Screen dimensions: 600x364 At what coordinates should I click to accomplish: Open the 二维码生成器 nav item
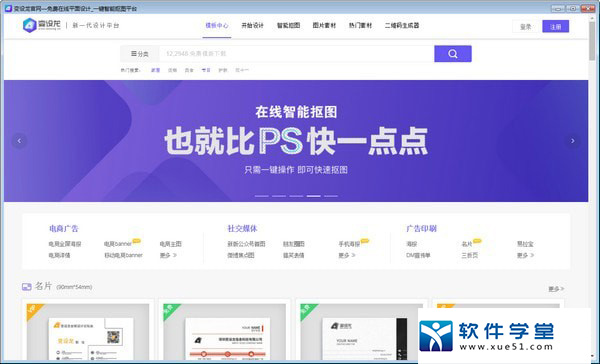[402, 25]
